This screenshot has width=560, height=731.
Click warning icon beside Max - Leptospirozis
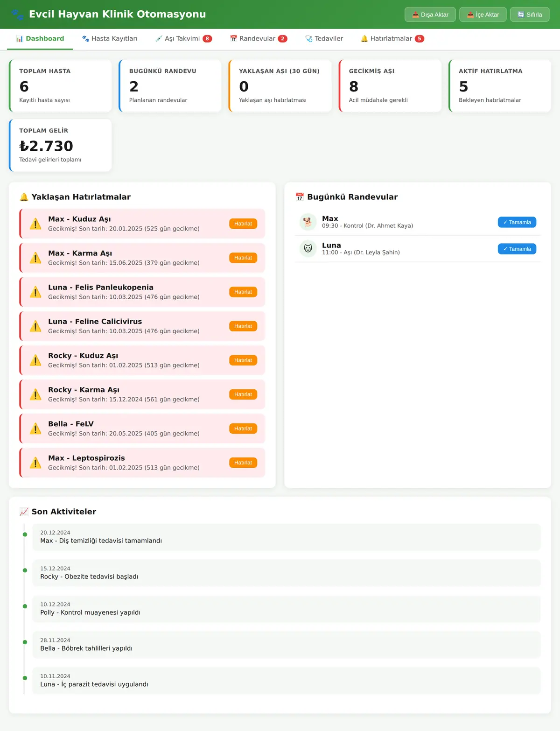tap(35, 462)
